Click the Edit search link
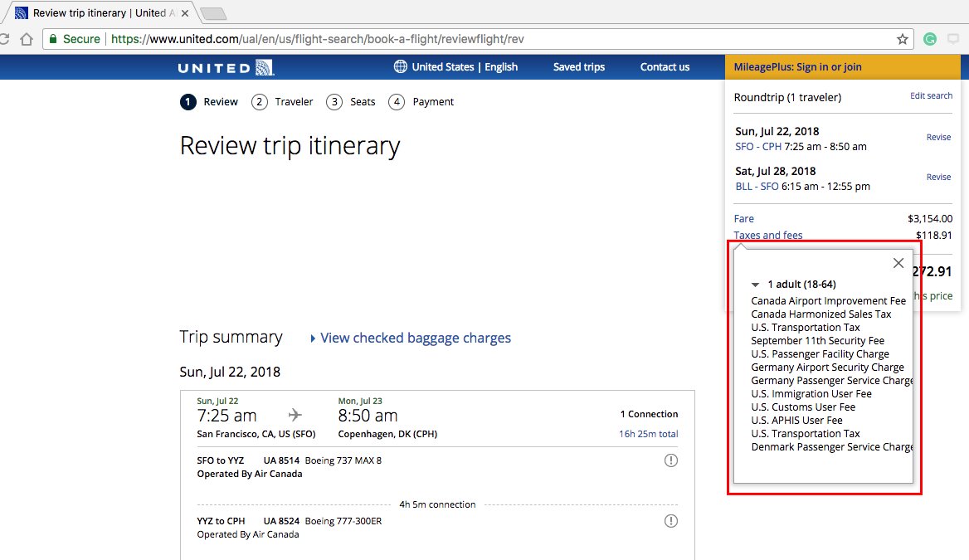The height and width of the screenshot is (560, 969). (x=931, y=95)
